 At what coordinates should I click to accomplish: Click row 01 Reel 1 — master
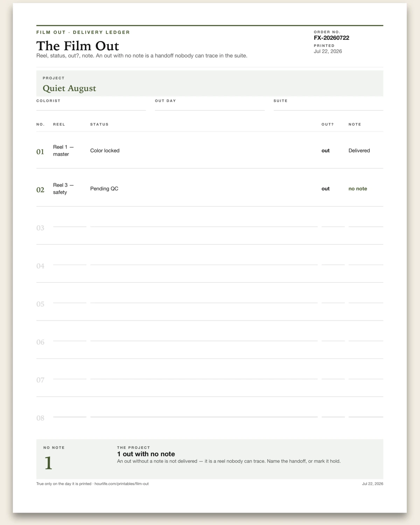click(63, 150)
